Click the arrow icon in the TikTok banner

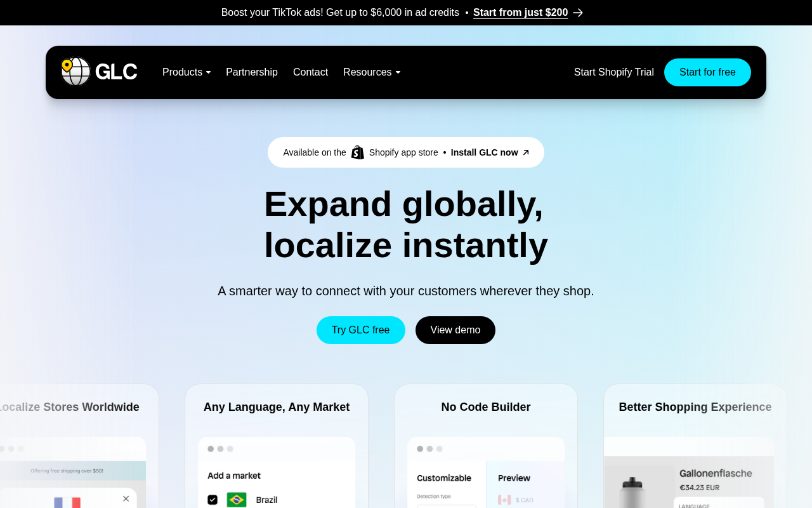[x=578, y=13]
